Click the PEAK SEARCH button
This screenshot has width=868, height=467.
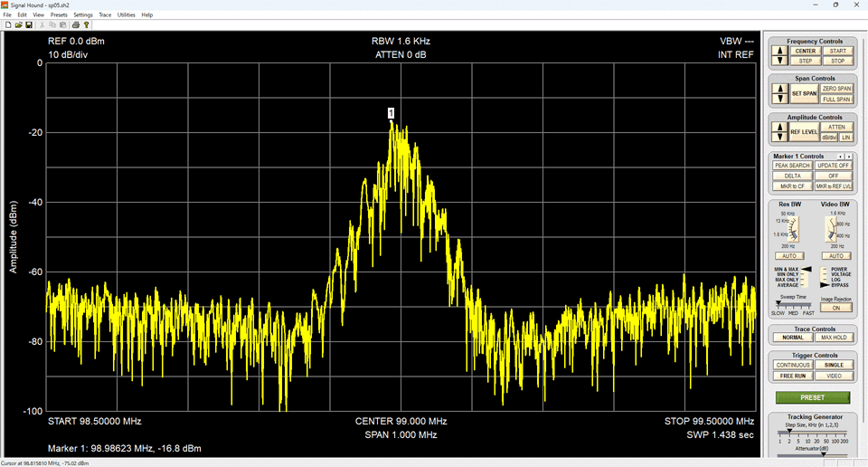point(792,166)
